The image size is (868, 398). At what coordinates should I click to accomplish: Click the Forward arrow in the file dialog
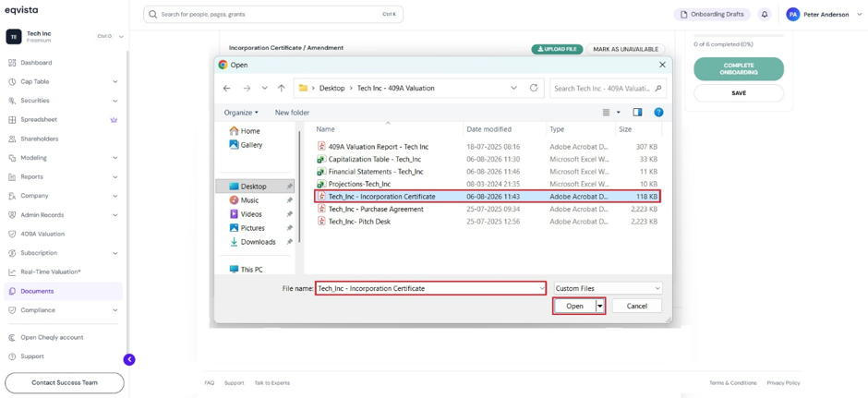[247, 88]
